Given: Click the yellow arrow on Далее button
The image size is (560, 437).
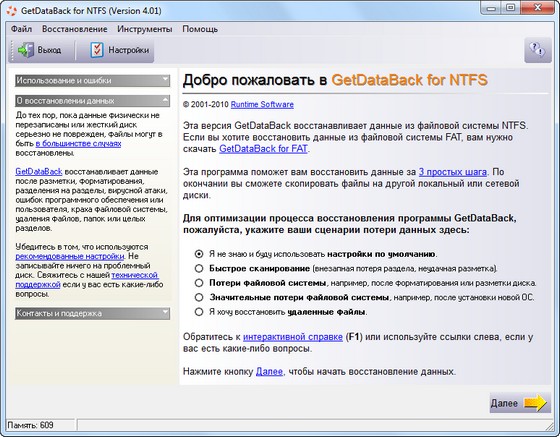Looking at the screenshot, I should 535,403.
